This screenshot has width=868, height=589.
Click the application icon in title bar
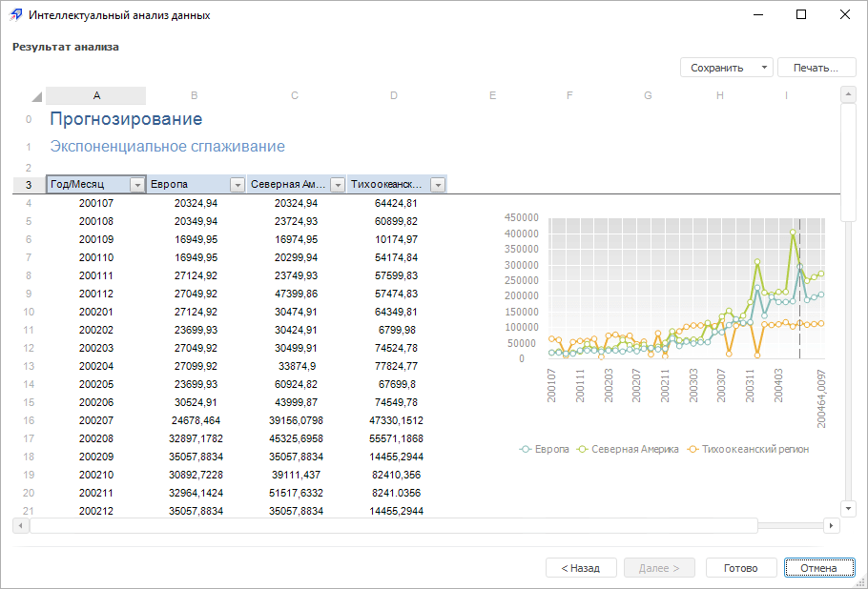click(15, 15)
